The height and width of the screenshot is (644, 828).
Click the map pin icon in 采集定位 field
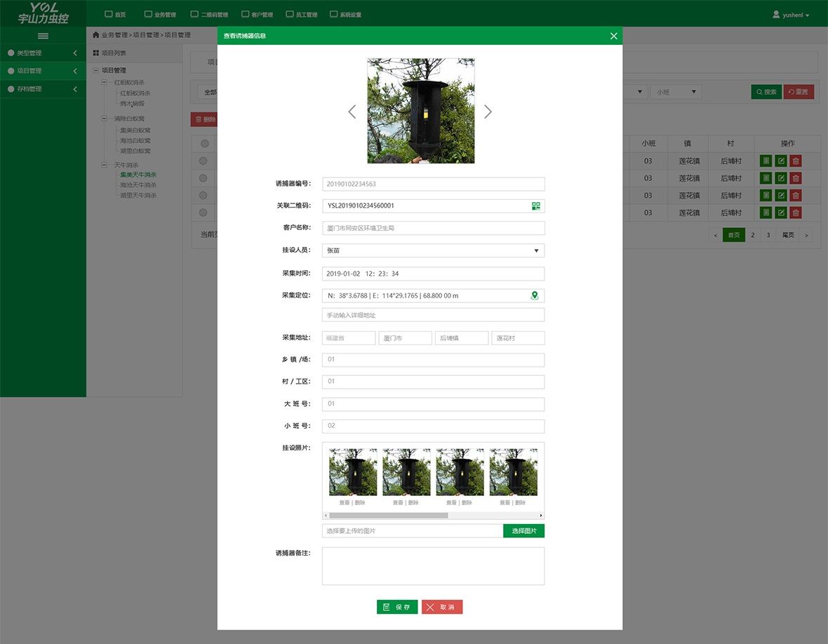click(x=535, y=295)
